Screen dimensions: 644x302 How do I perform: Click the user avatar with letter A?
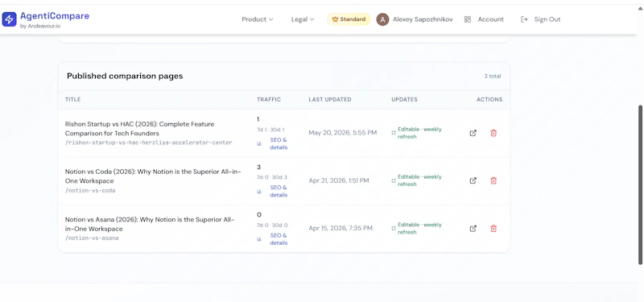(x=382, y=19)
